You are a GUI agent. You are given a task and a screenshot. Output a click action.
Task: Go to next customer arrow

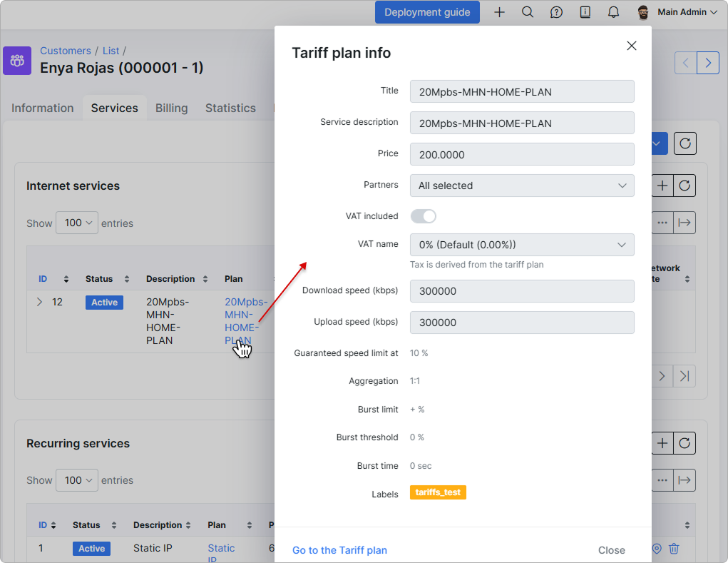tap(708, 63)
